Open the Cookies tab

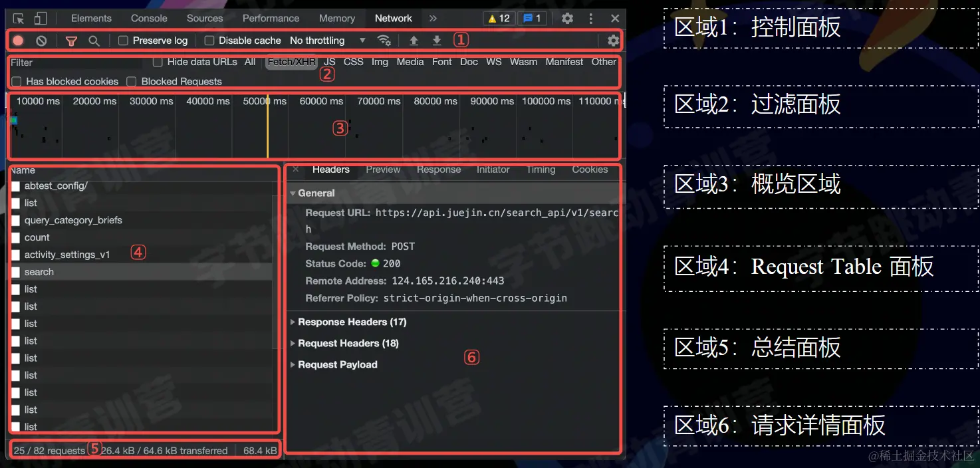[x=590, y=170]
